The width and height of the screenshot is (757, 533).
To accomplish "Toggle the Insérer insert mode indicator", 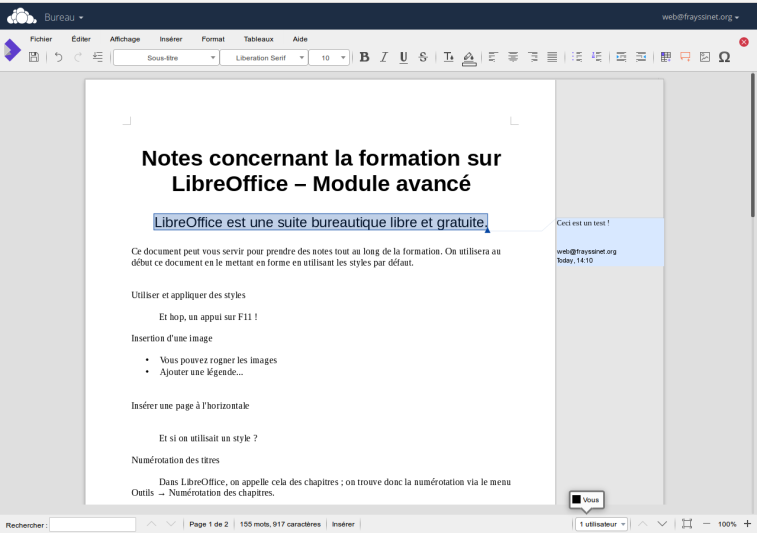I will (343, 524).
